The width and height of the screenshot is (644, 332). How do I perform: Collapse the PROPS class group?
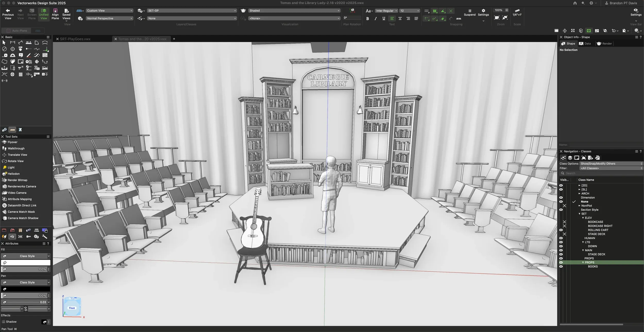[x=583, y=262]
